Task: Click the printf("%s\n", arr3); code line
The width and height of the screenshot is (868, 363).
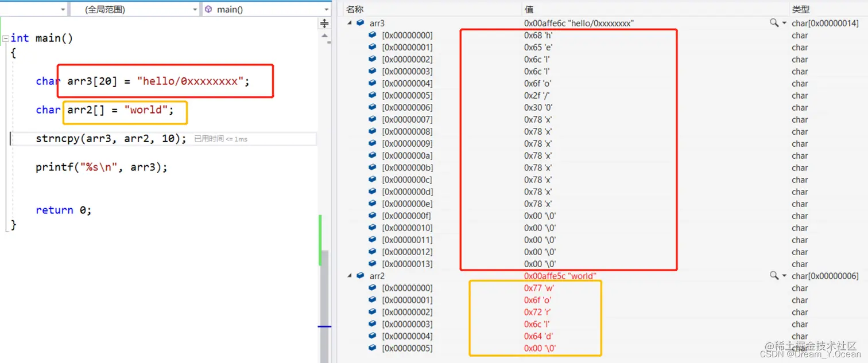Action: [102, 167]
